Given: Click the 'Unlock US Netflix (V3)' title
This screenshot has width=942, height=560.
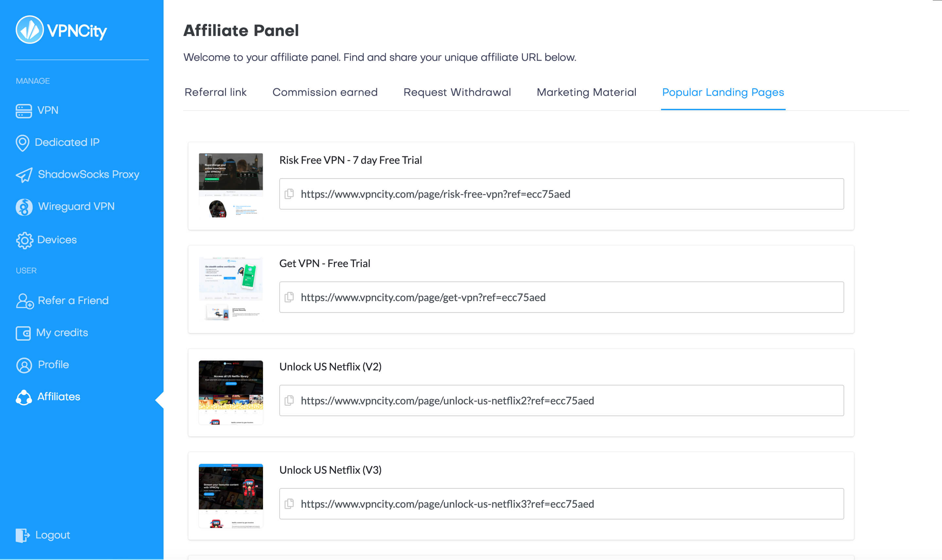Looking at the screenshot, I should tap(330, 470).
